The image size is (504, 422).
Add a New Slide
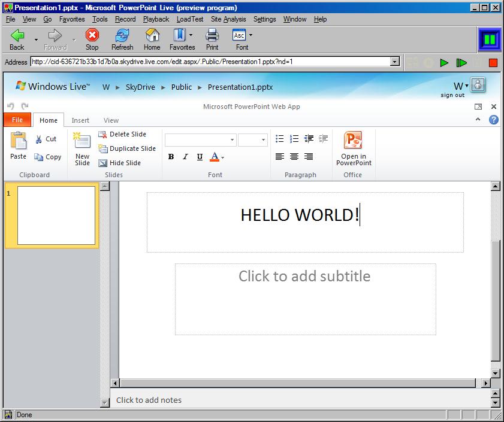pos(82,149)
